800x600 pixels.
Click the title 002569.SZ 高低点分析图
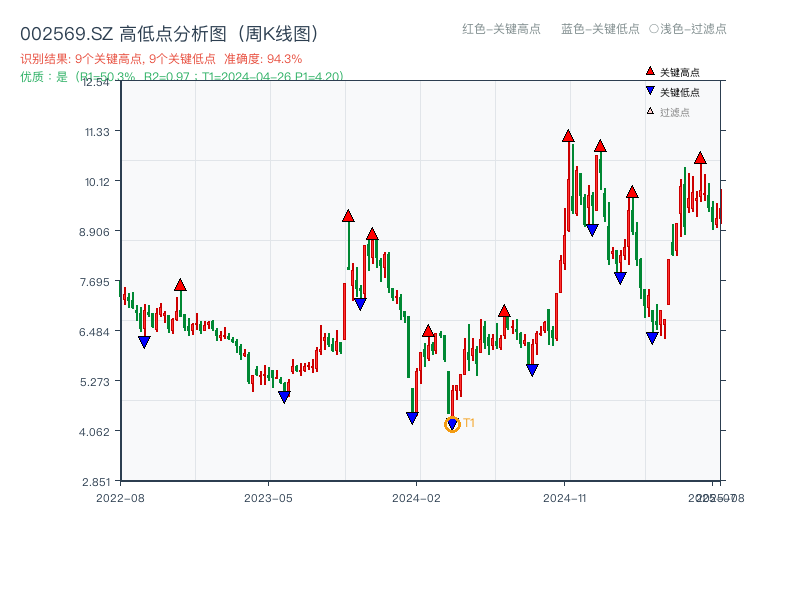(x=170, y=34)
